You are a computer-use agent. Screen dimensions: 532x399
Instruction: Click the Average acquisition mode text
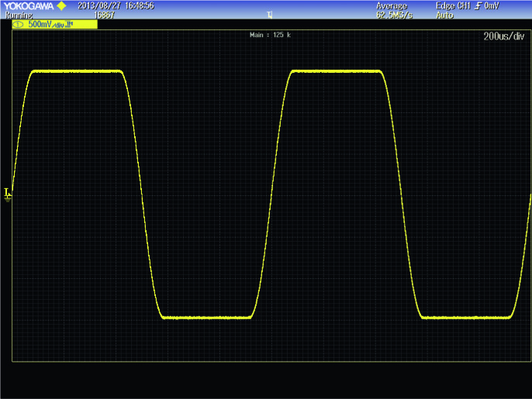click(392, 5)
